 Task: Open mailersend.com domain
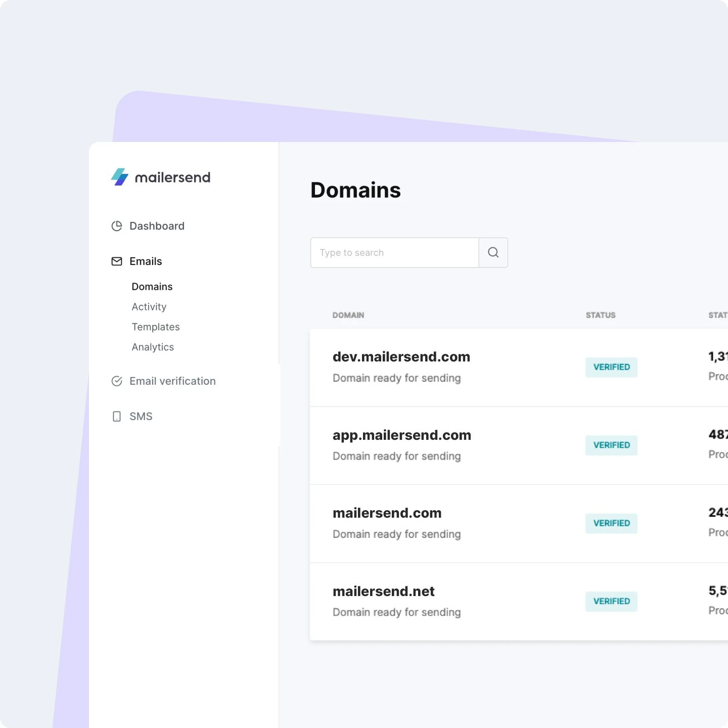click(x=387, y=513)
